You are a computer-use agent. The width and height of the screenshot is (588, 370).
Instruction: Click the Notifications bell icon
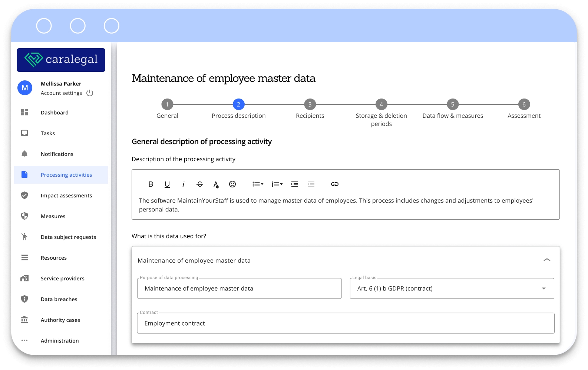(x=24, y=154)
